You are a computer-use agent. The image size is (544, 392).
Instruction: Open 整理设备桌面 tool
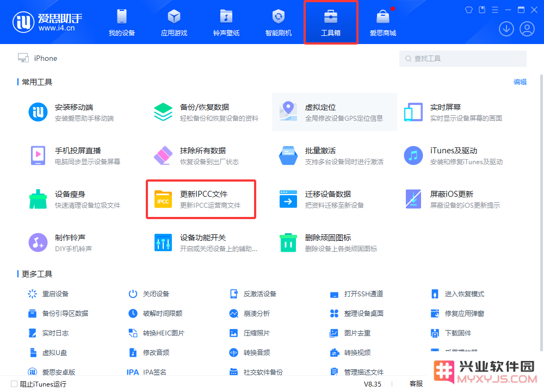357,313
